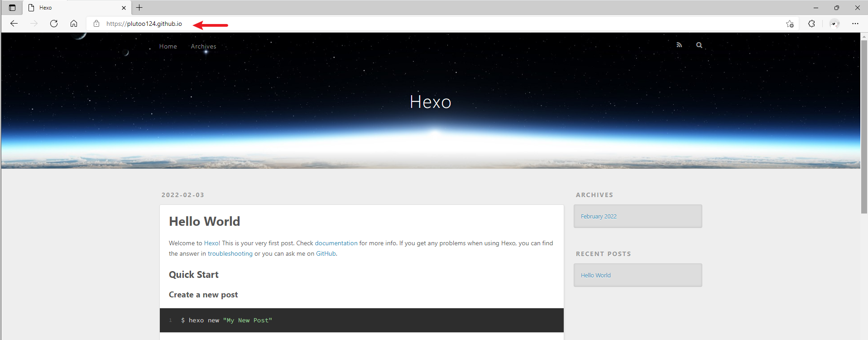Click the Quick Start heading
The width and height of the screenshot is (868, 340).
194,275
